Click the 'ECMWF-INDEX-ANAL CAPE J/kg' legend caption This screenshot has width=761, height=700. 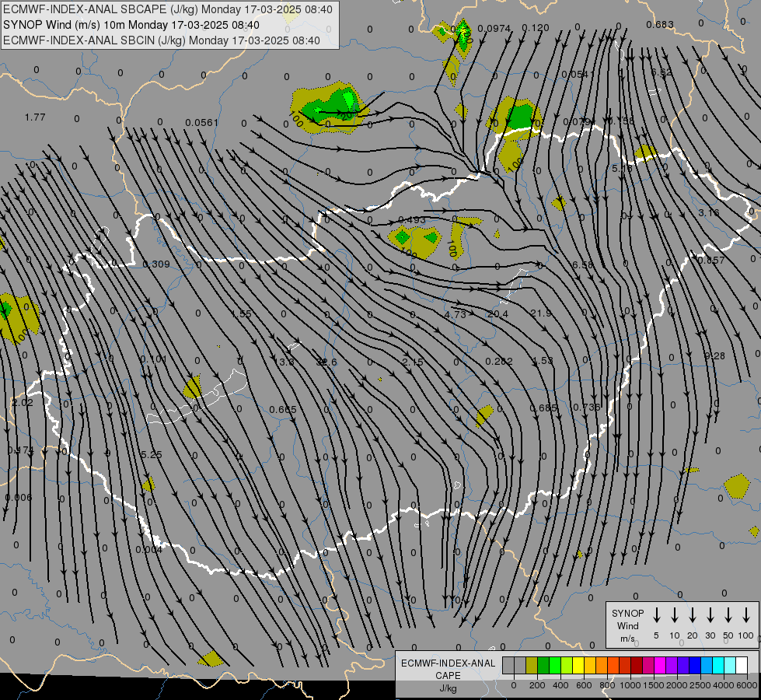click(x=448, y=675)
